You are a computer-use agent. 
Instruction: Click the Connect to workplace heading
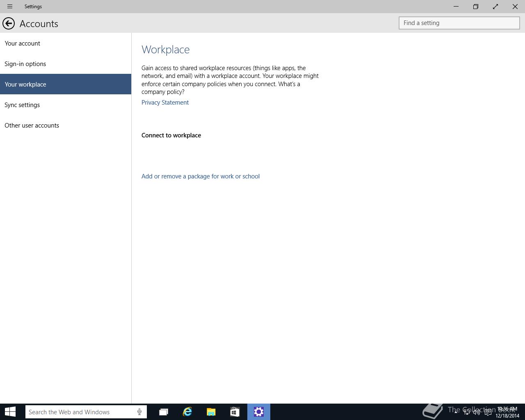(171, 135)
